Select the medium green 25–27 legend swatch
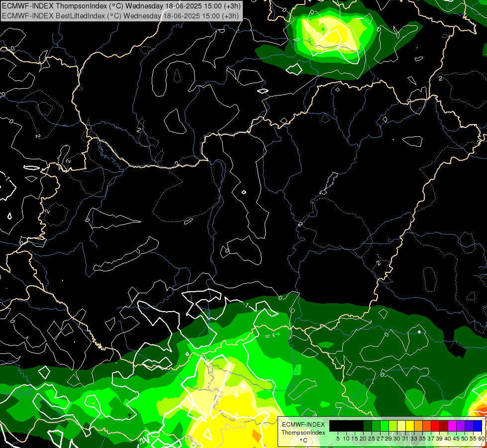The height and width of the screenshot is (448, 487). (376, 426)
